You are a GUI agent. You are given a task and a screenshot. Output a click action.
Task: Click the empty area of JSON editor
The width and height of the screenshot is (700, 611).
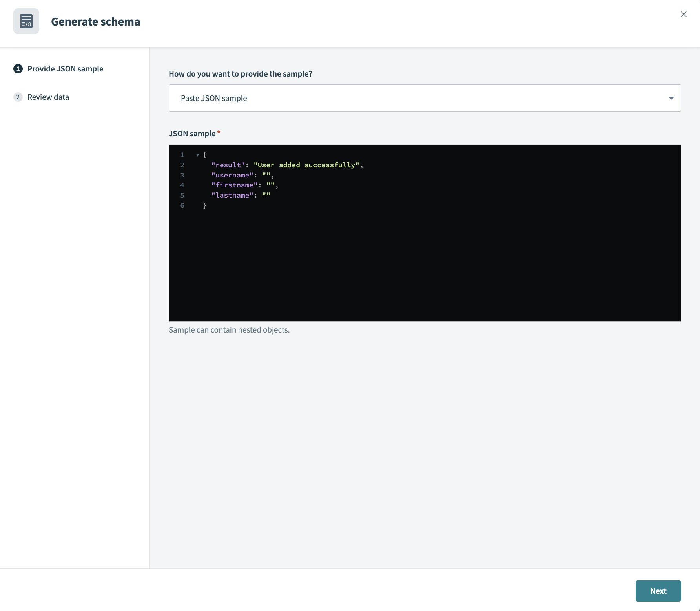pos(424,267)
